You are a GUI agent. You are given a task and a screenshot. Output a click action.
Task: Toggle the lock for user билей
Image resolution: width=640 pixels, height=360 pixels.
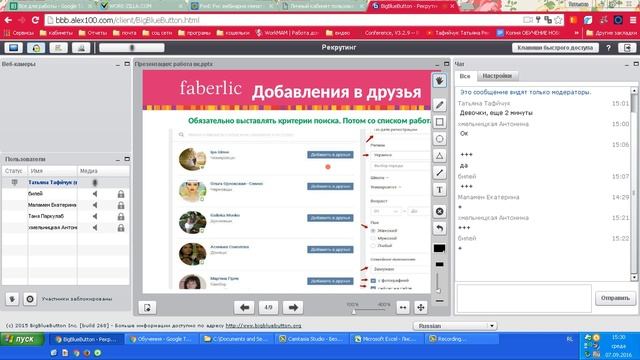tap(121, 194)
